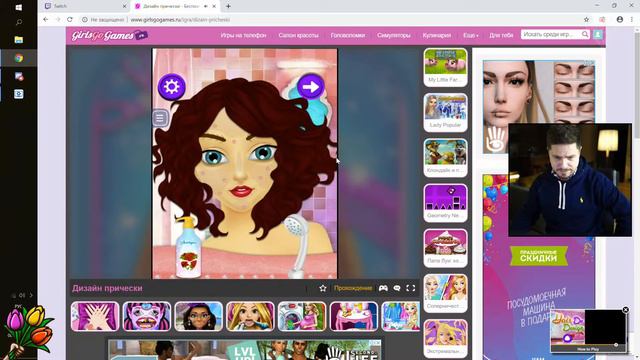Viewport: 640px width, 360px height.
Task: Bookmark page with star icon
Action: 587,20
